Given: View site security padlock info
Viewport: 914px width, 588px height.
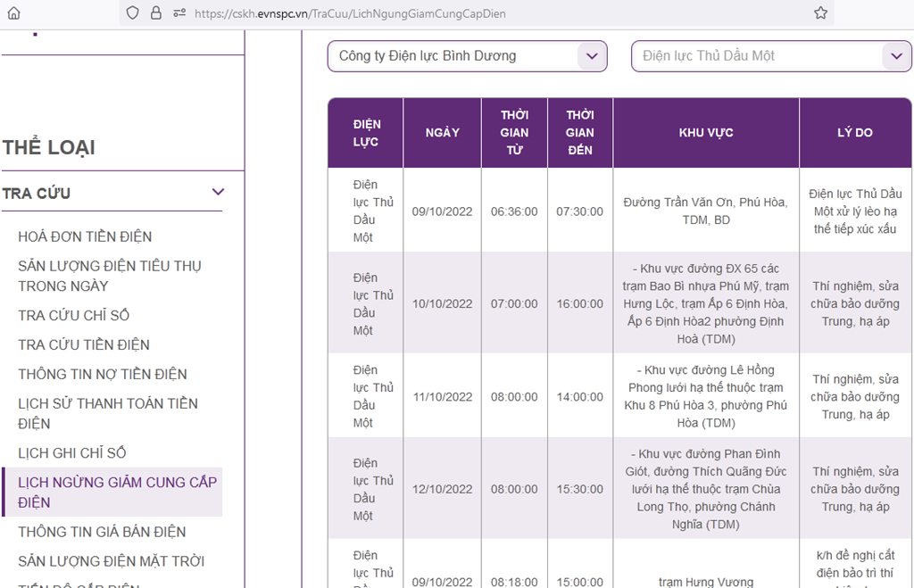Looking at the screenshot, I should 155,12.
